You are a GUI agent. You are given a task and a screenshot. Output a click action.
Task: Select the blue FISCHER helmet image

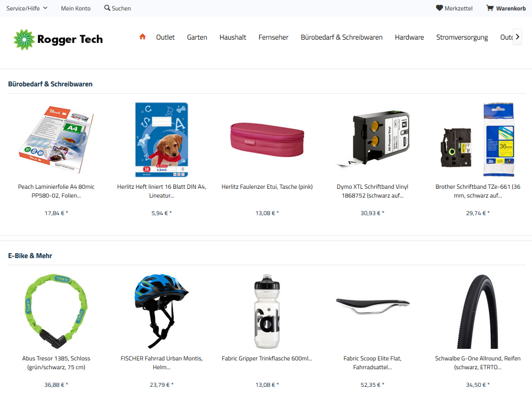tap(162, 311)
